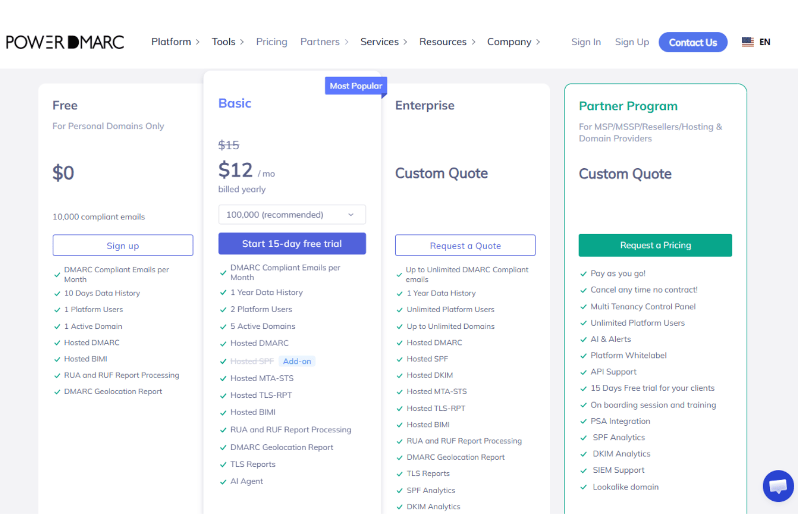Click 'Up to Unlimited Domains' feature
The height and width of the screenshot is (532, 798).
pyautogui.click(x=450, y=326)
